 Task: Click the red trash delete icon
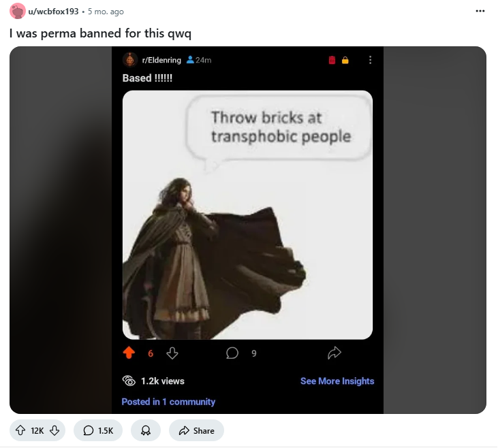coord(332,60)
